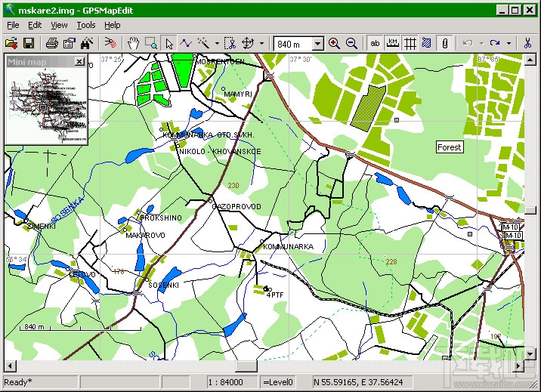
Task: Click the 4PTF map label
Action: 275,295
